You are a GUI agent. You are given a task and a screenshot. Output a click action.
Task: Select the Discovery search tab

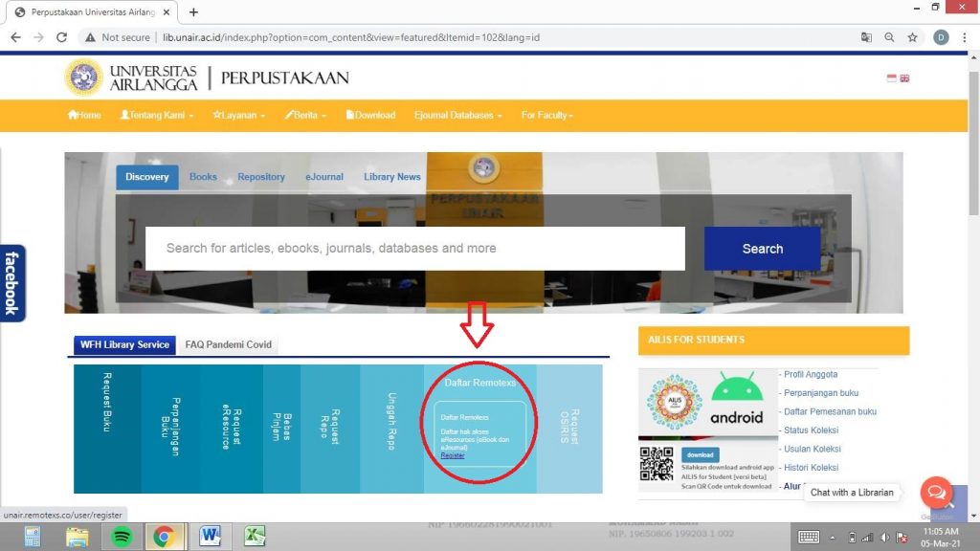pyautogui.click(x=146, y=177)
